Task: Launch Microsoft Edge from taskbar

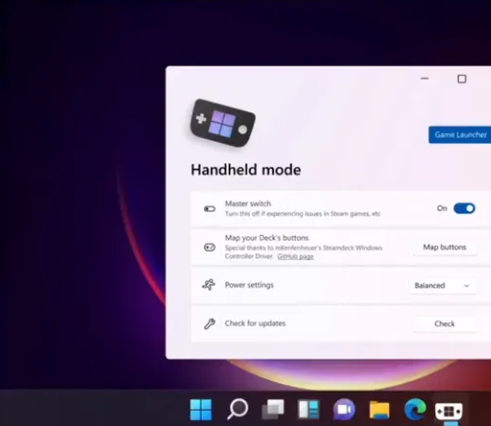Action: coord(415,409)
